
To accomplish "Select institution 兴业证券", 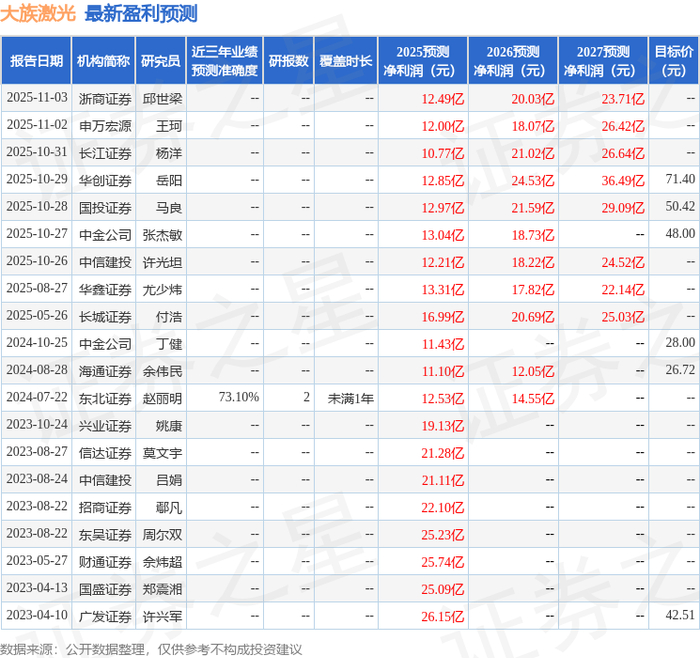I will 105,425.
